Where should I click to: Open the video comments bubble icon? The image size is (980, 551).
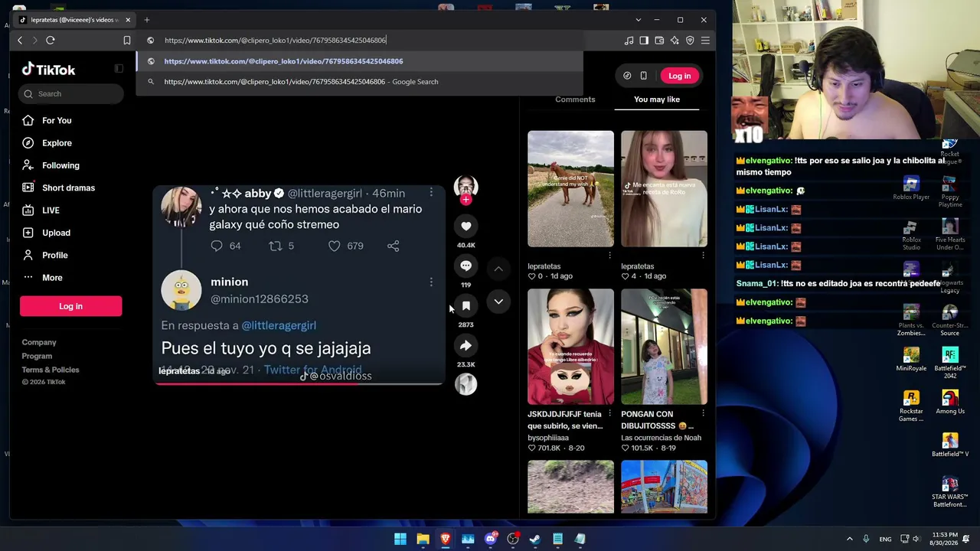pyautogui.click(x=465, y=266)
